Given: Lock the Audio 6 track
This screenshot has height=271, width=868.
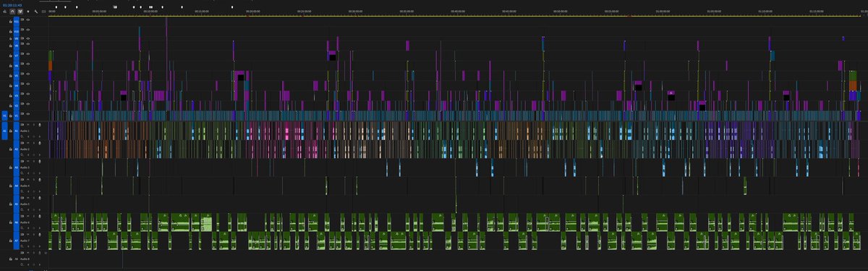Looking at the screenshot, I should click(10, 222).
